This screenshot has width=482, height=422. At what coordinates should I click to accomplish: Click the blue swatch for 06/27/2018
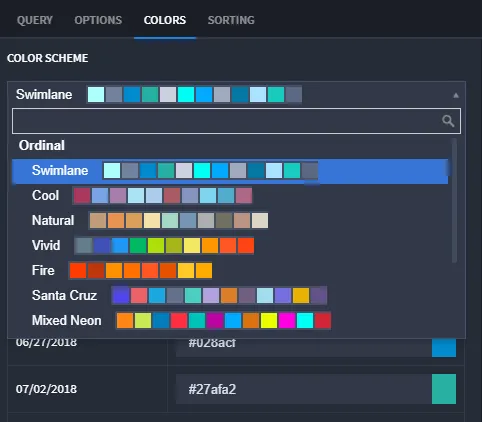444,347
